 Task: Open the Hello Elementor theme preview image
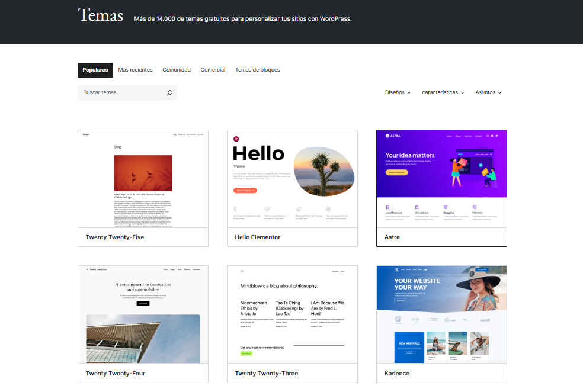click(x=292, y=179)
